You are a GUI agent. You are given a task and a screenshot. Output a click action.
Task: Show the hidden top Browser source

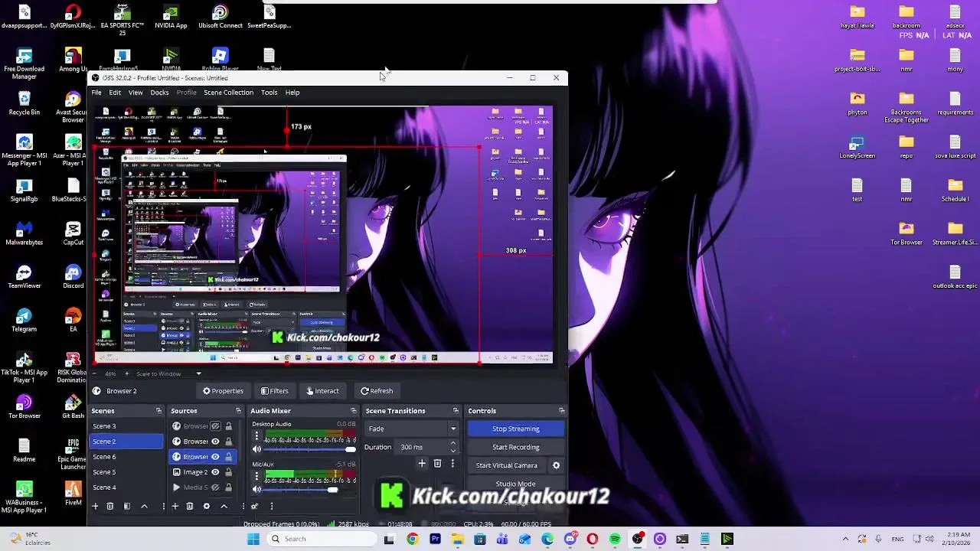pos(215,426)
